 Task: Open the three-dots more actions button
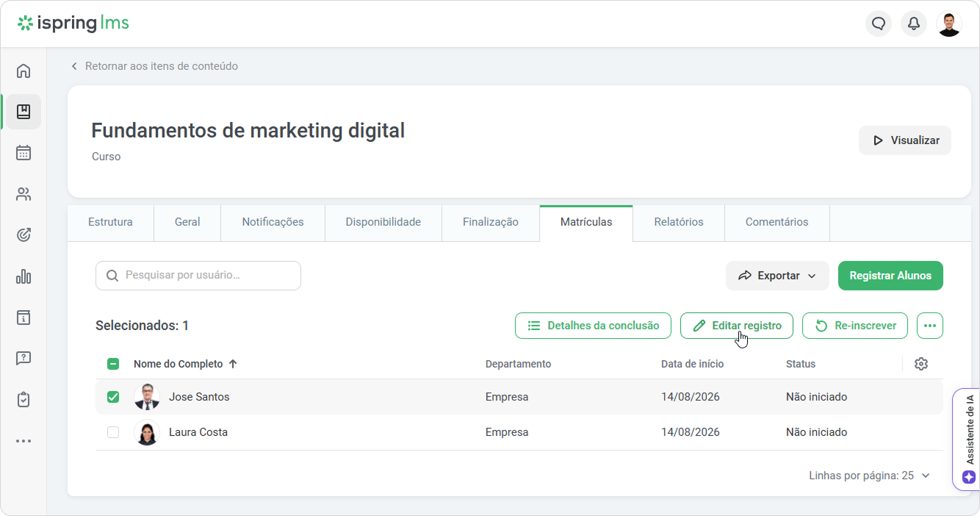930,326
